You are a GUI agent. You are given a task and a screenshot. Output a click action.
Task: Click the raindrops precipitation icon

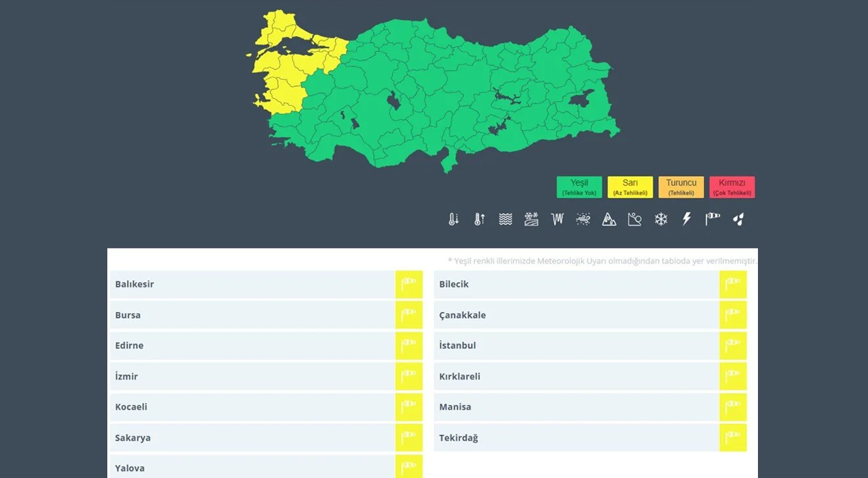pyautogui.click(x=738, y=219)
